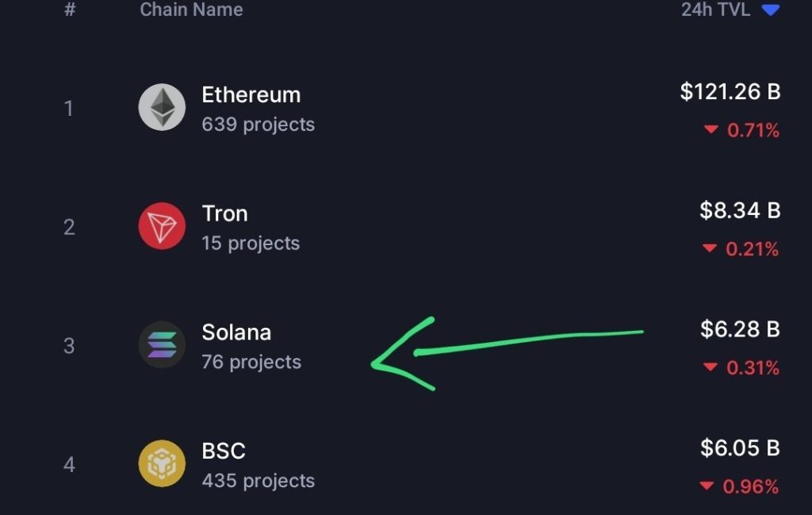Click Ethereum's 639 projects text
Screen dimensions: 812x515
coord(258,125)
